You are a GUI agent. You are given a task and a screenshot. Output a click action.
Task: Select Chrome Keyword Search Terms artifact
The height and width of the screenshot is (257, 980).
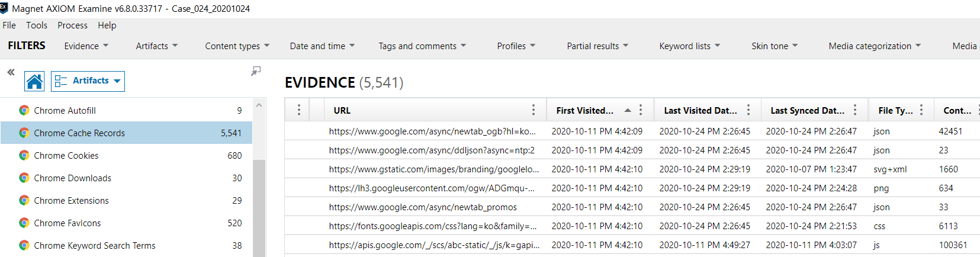pyautogui.click(x=126, y=245)
